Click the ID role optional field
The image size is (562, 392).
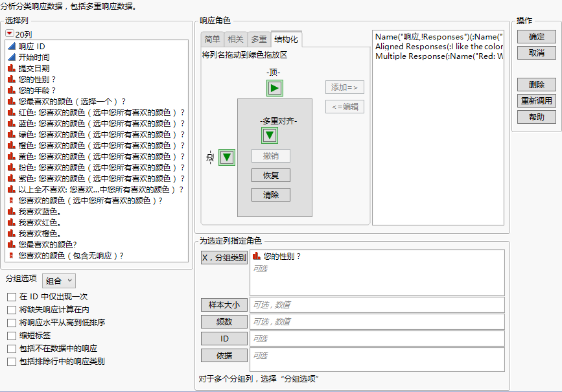377,339
